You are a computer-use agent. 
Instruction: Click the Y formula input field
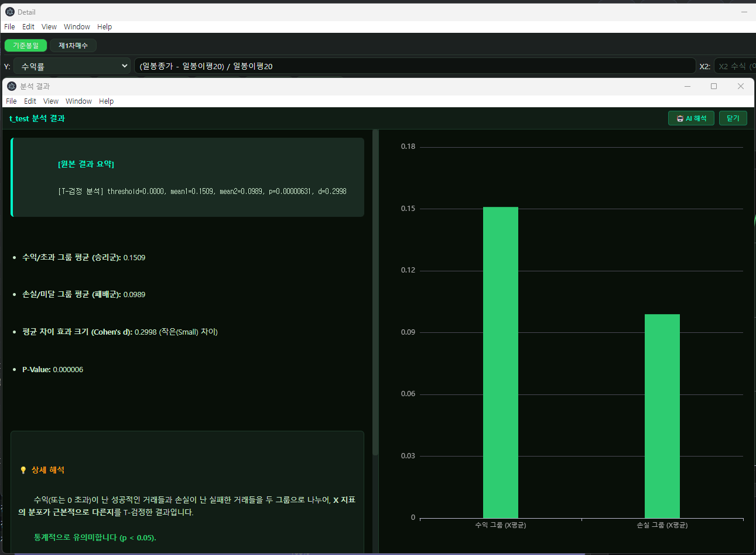click(x=415, y=66)
